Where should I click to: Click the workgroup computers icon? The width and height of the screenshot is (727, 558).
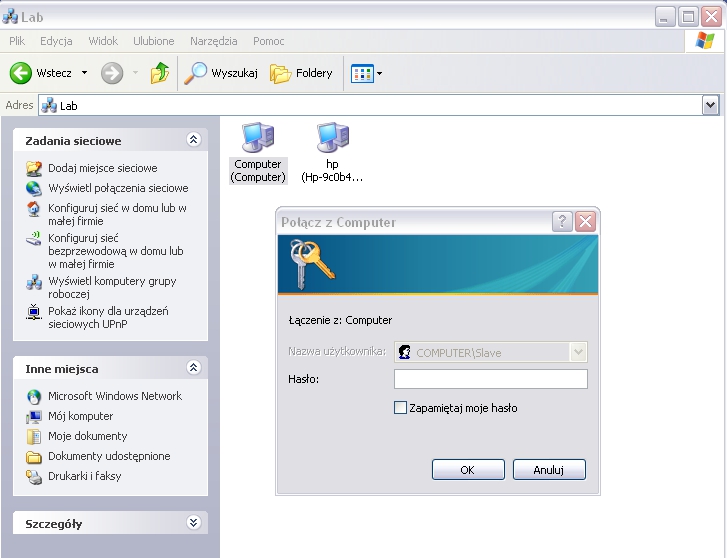(34, 282)
